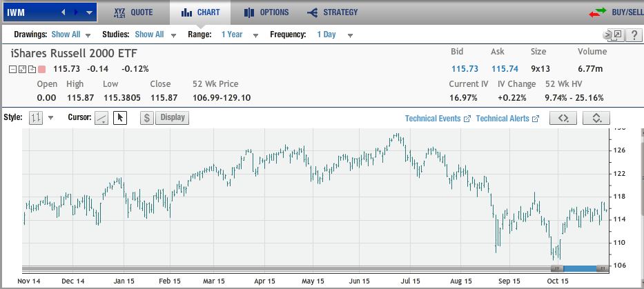The image size is (644, 289).
Task: Open the Studies Show All dropdown
Action: coord(155,34)
